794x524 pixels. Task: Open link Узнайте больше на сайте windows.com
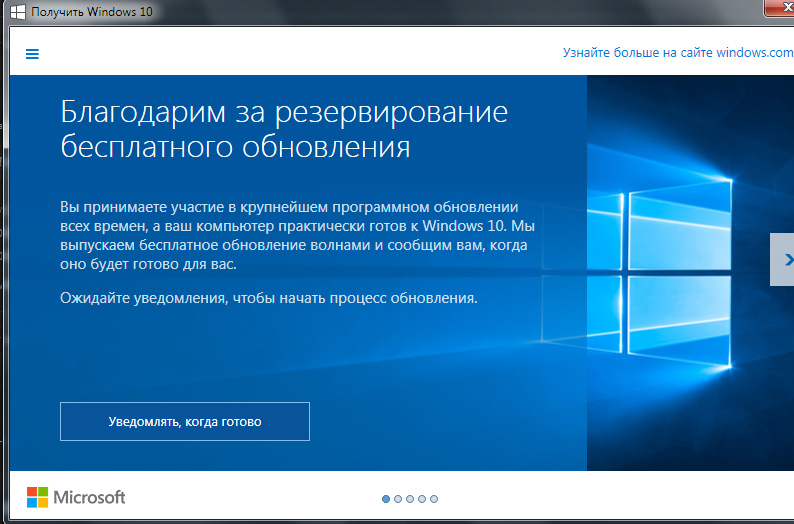click(x=678, y=53)
